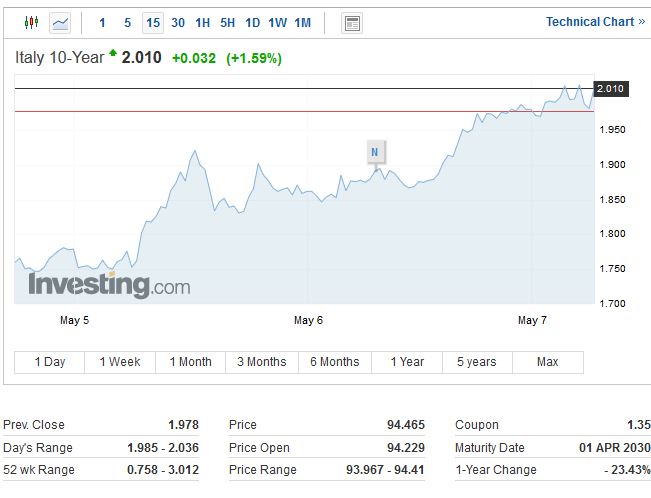Click the Italy 10-Year title
The image size is (651, 498).
coord(59,57)
